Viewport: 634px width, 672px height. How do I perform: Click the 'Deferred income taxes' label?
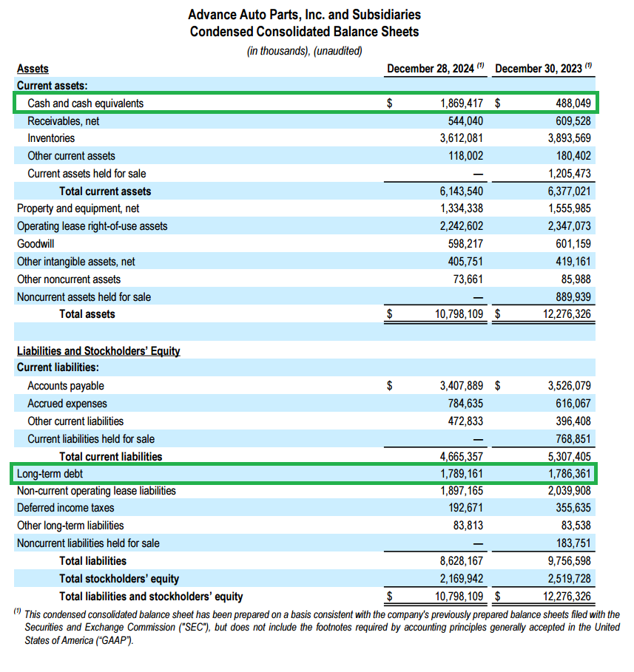[x=66, y=508]
